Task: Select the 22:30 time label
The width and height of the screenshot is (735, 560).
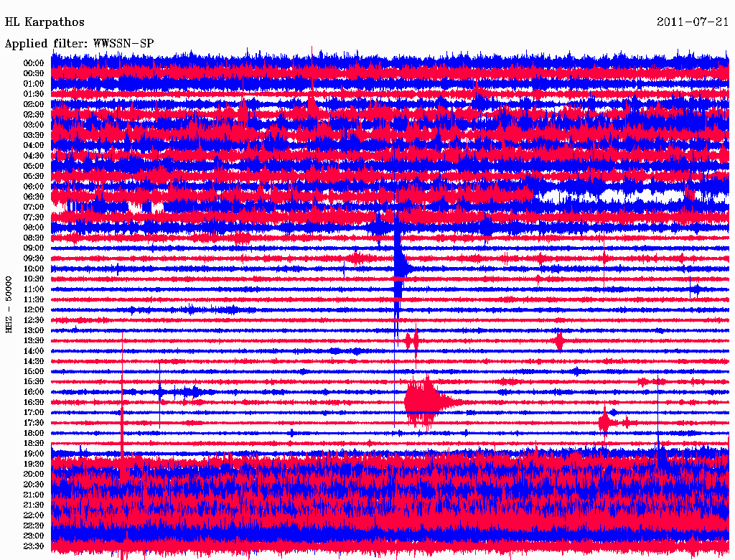Action: tap(34, 526)
